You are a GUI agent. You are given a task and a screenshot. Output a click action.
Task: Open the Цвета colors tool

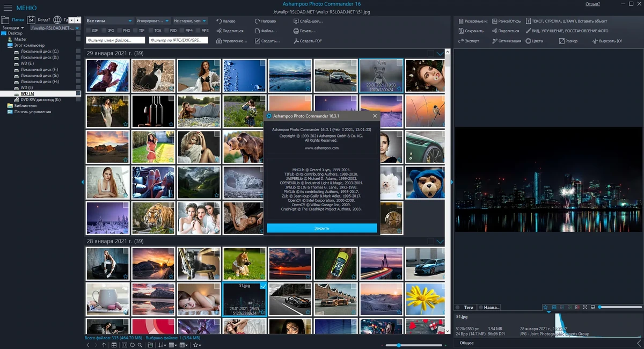point(535,41)
